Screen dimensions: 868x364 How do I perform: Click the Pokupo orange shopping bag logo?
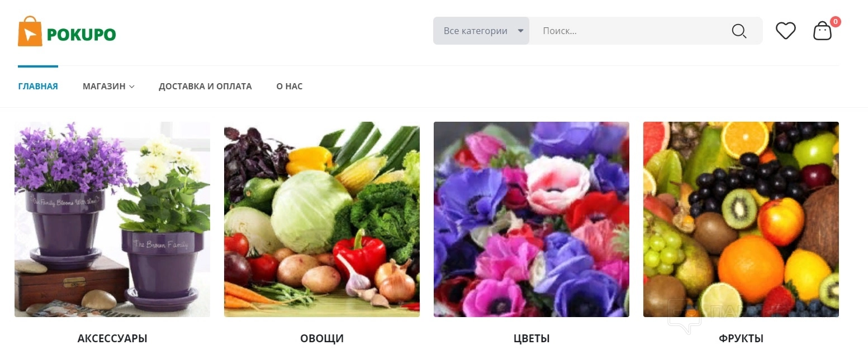pos(30,31)
